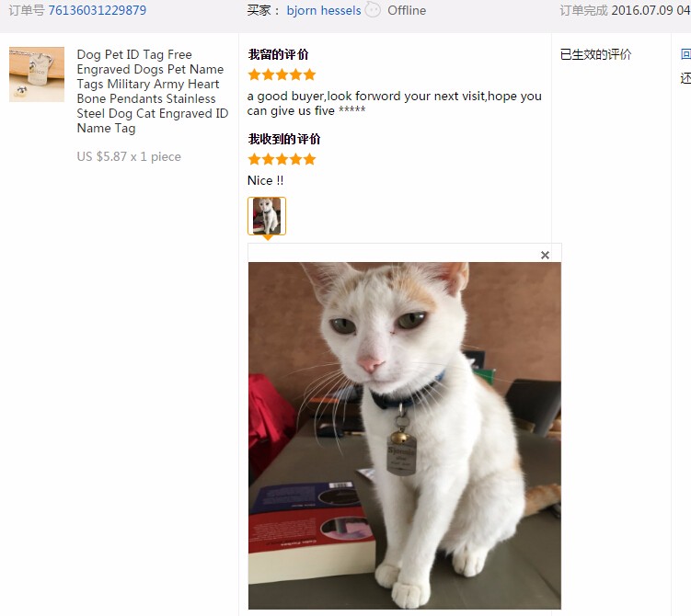Click first star of my left rating
This screenshot has width=691, height=616.
coord(254,74)
